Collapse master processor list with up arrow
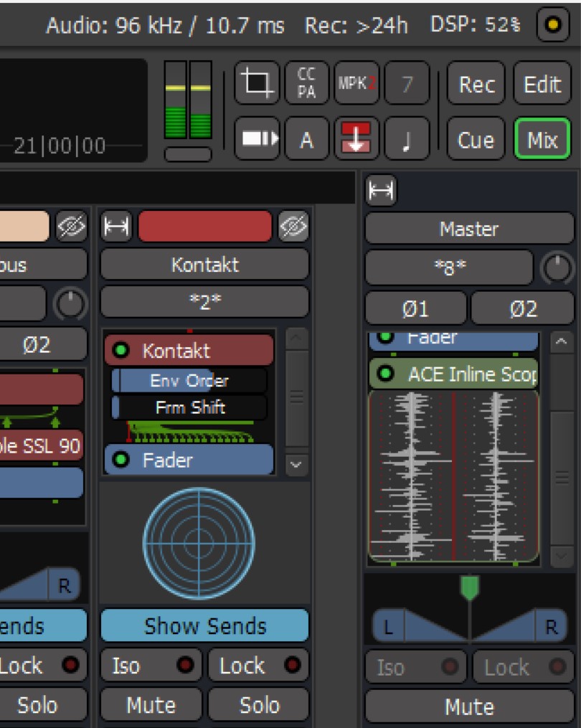581x728 pixels. (561, 342)
